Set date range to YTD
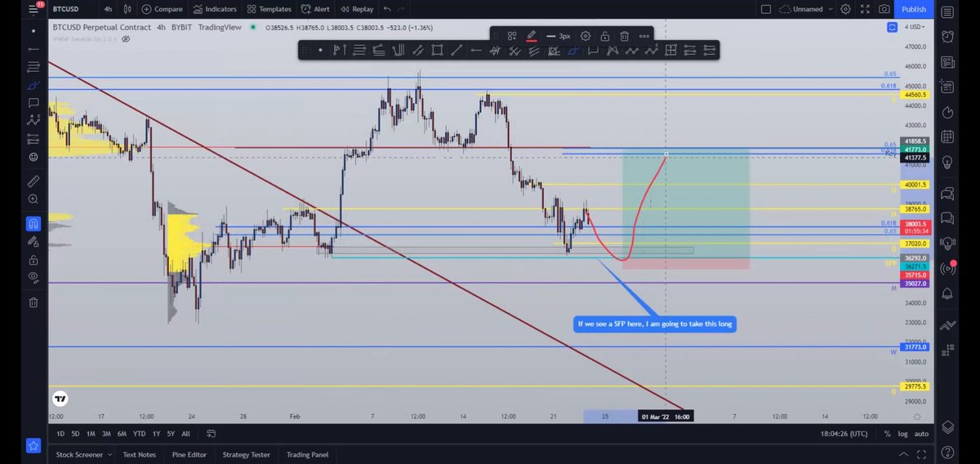 138,434
